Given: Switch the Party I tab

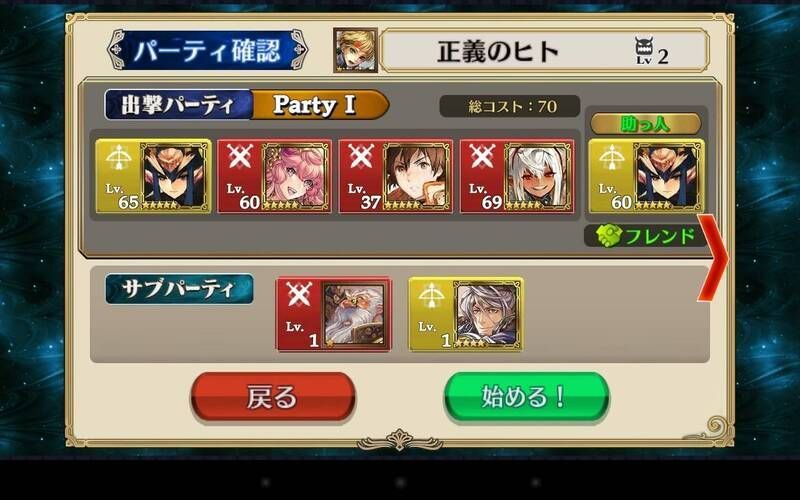Looking at the screenshot, I should 320,105.
